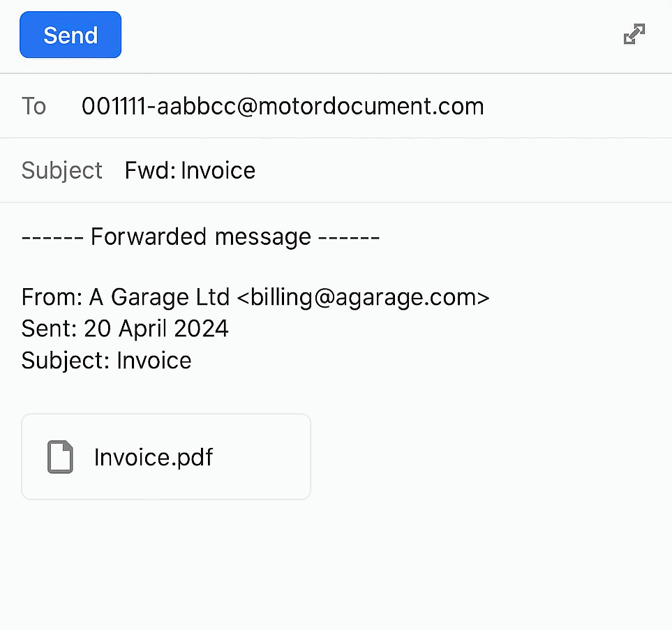
Task: Click the blue Send button
Action: click(70, 35)
